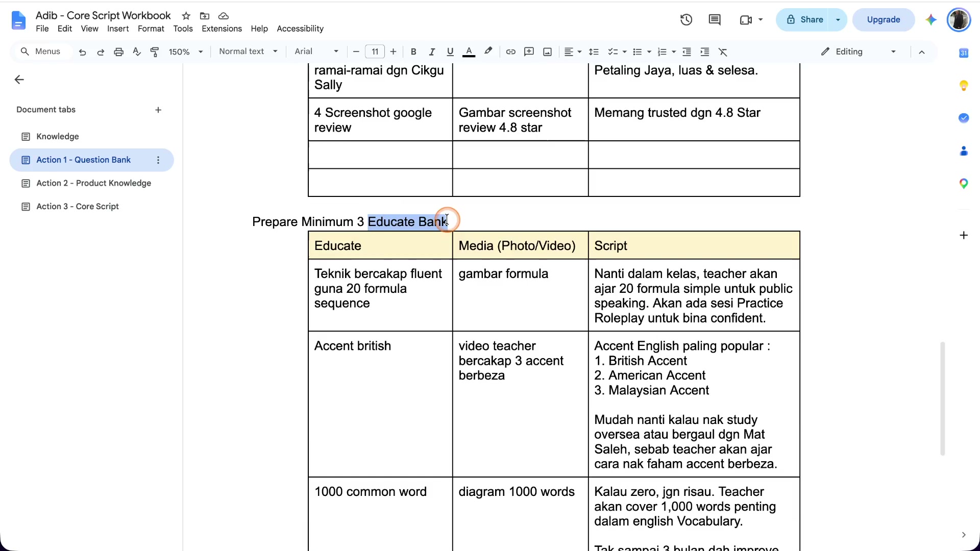Screen dimensions: 980x551
Task: Open the zoom level 150% dropdown
Action: tap(186, 52)
